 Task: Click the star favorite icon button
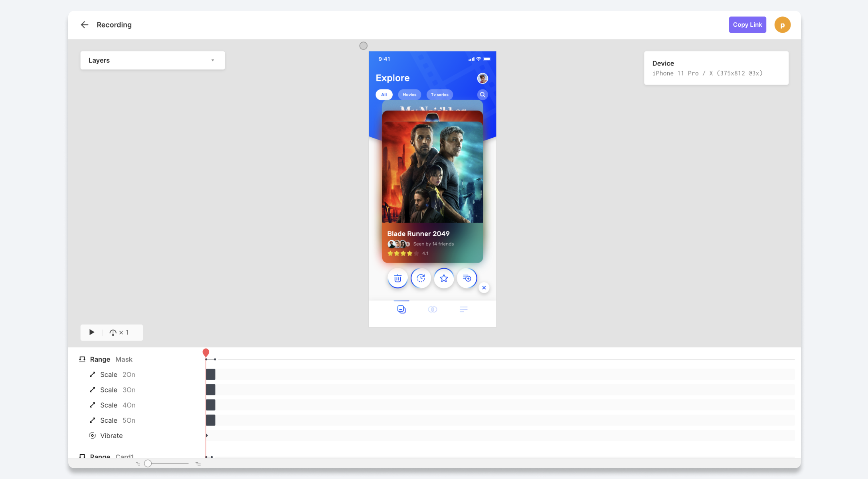[444, 278]
